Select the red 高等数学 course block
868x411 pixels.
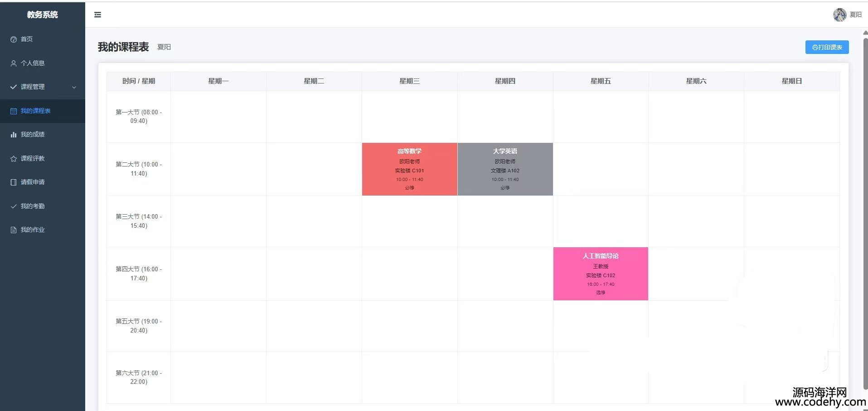[409, 169]
